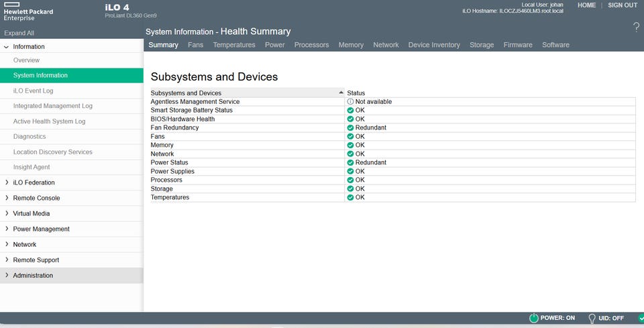Open the Software tab

pyautogui.click(x=555, y=45)
